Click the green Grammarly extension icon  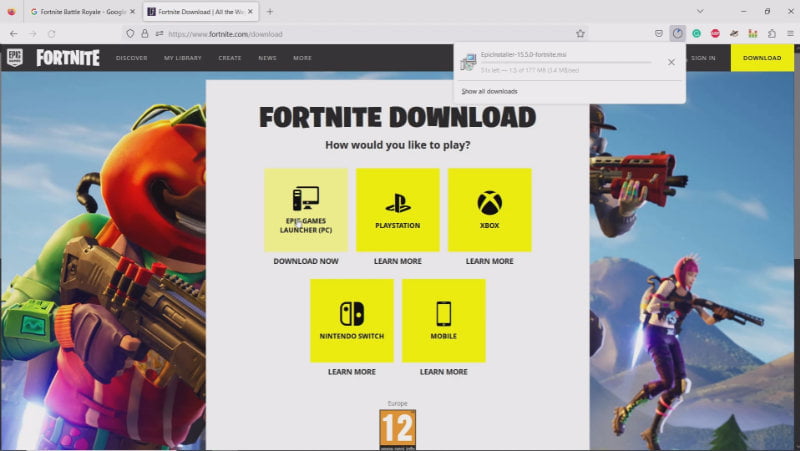coord(696,34)
